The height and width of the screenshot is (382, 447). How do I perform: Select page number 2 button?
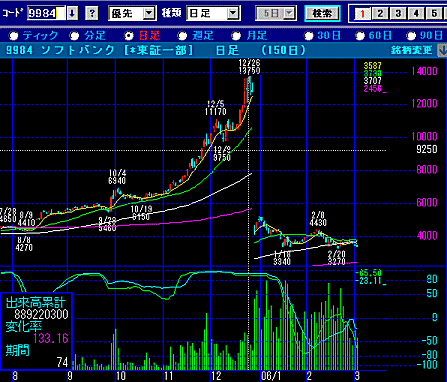(x=380, y=14)
